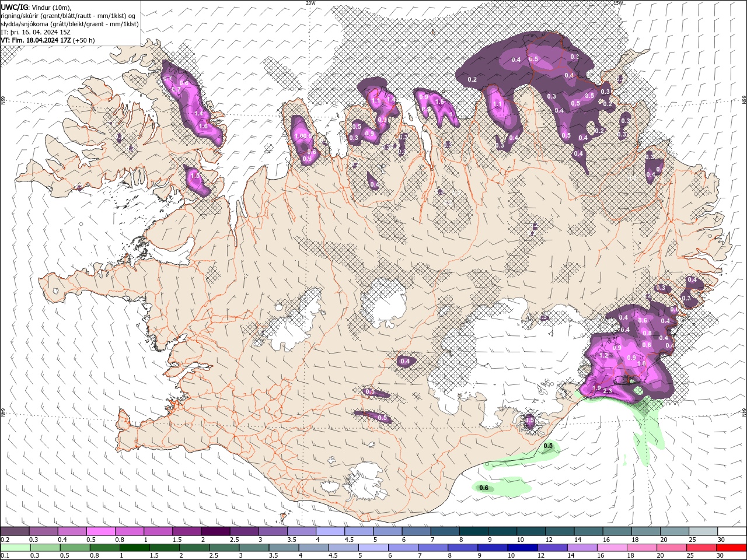Pick the teal 12 swatch in upper scale
Viewport: 747px width, 560px height.
click(560, 531)
